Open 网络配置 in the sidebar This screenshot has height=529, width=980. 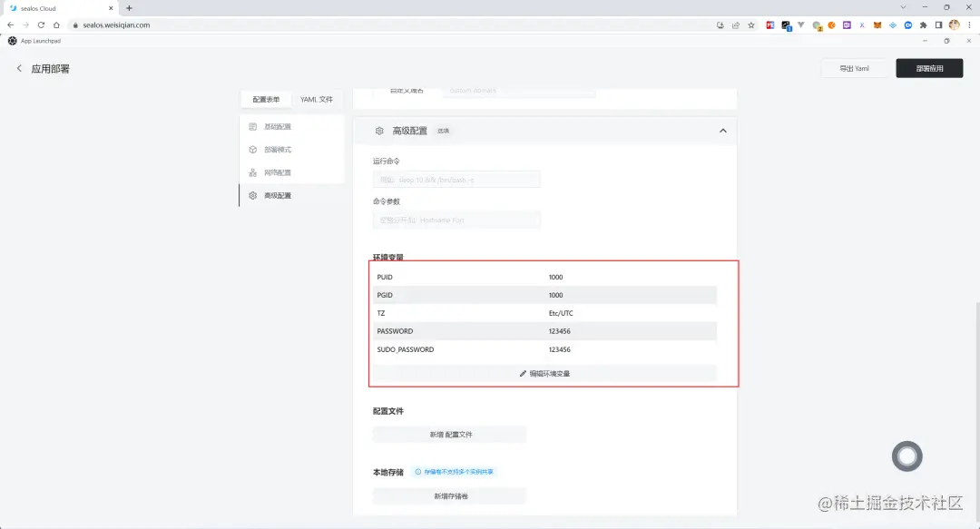(292, 172)
